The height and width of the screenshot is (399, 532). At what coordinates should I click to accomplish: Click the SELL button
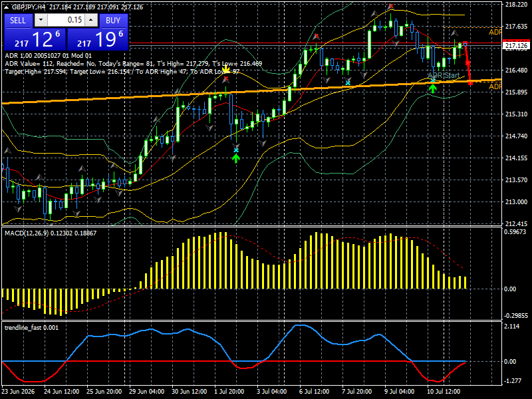[18, 21]
